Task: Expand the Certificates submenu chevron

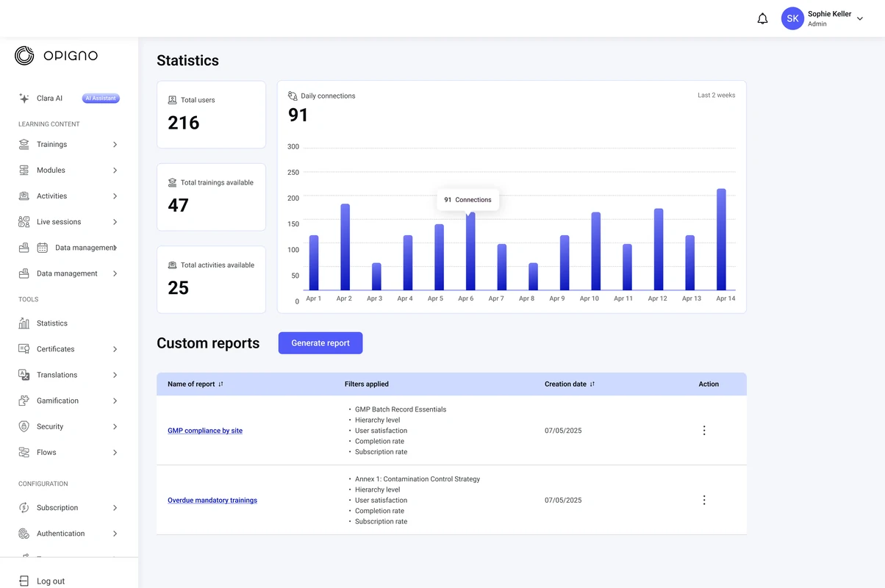Action: (x=115, y=349)
